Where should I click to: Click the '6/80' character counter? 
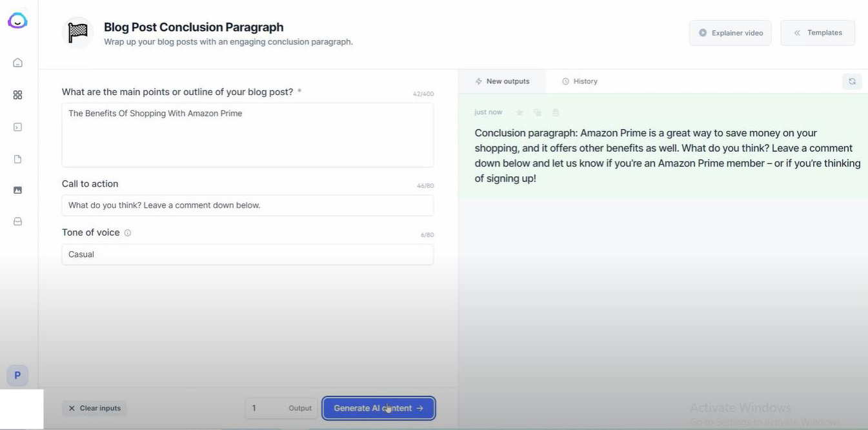click(x=427, y=235)
